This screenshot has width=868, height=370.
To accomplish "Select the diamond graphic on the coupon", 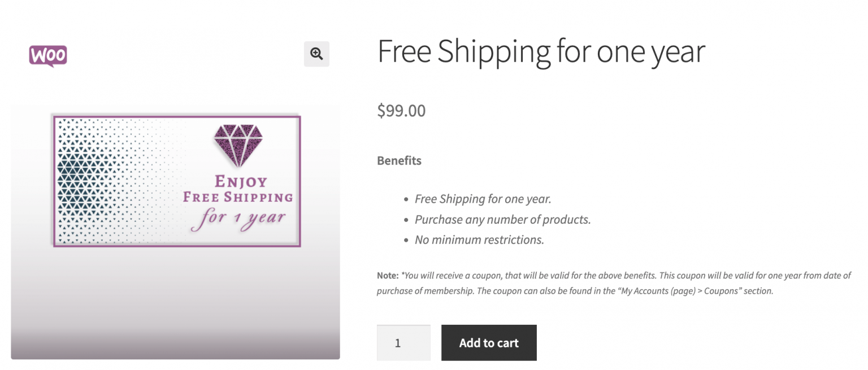I will coord(240,143).
